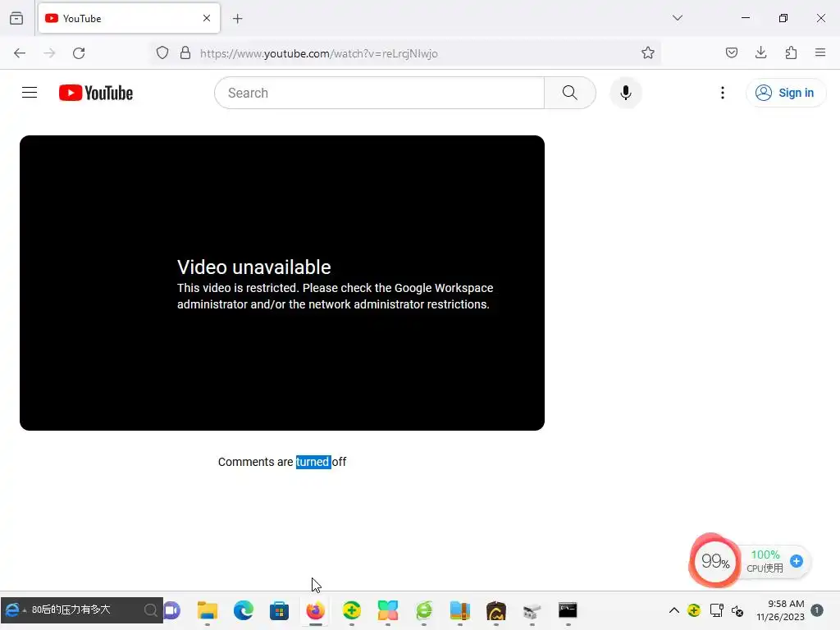Launch Microsoft Edge from taskbar
The image size is (840, 630).
click(243, 610)
